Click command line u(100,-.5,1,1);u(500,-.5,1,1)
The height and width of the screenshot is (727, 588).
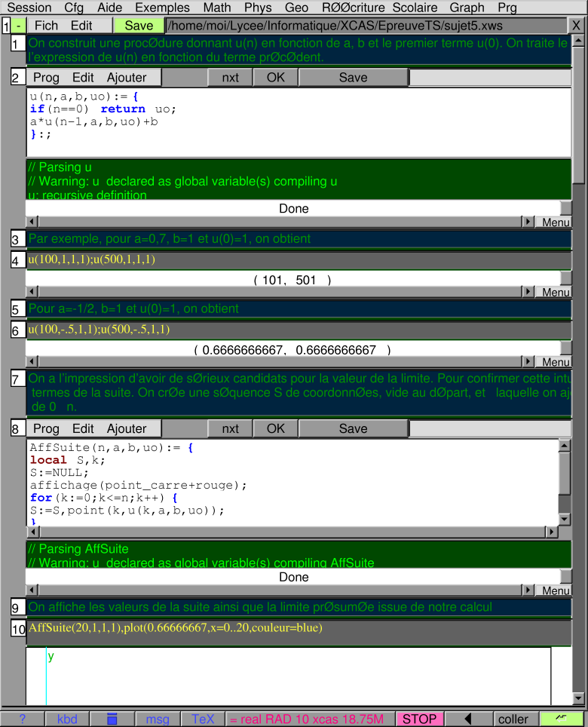(x=299, y=330)
